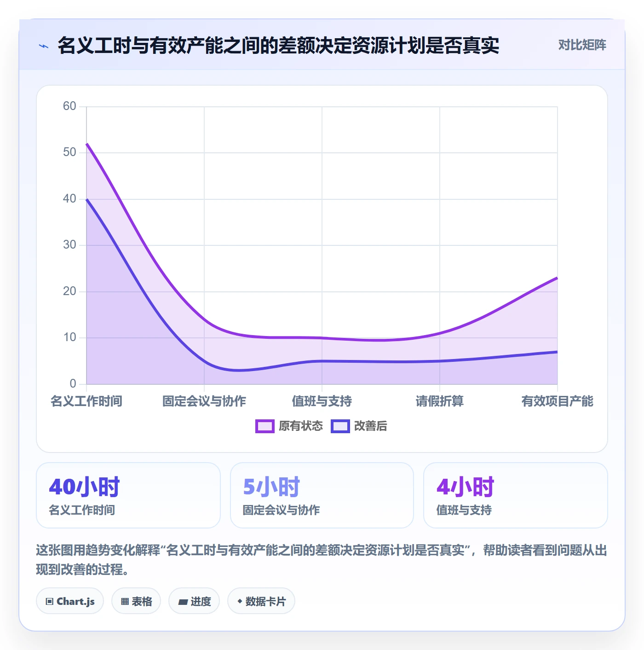644x650 pixels.
Task: Toggle the 原有状态 legend series
Action: tap(289, 426)
